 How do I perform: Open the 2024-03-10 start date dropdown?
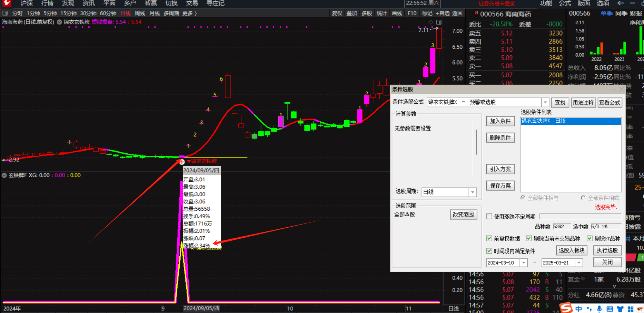point(524,263)
